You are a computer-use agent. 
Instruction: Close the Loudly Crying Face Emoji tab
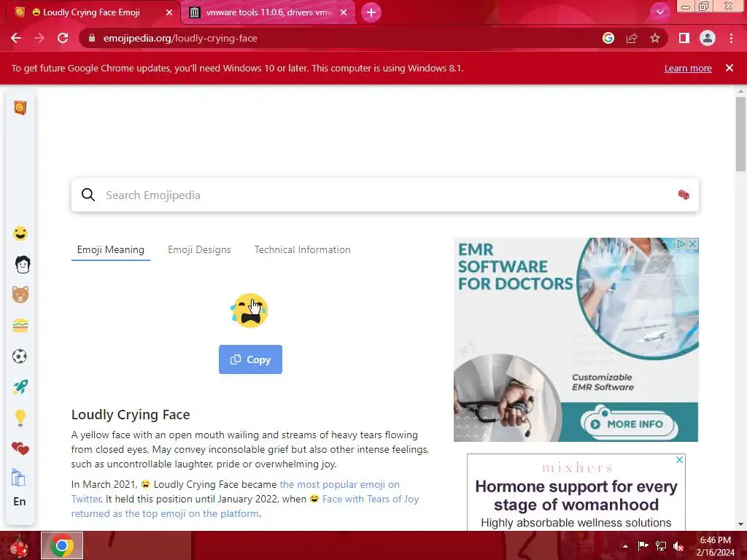coord(169,12)
